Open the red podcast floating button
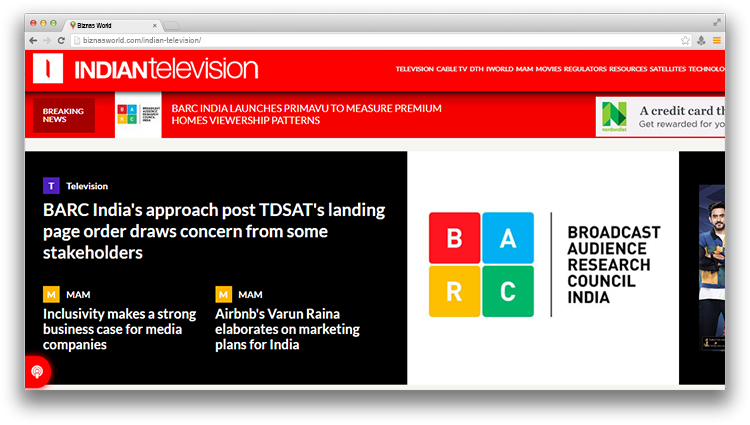Screen dimensions: 750x425 click(x=37, y=371)
